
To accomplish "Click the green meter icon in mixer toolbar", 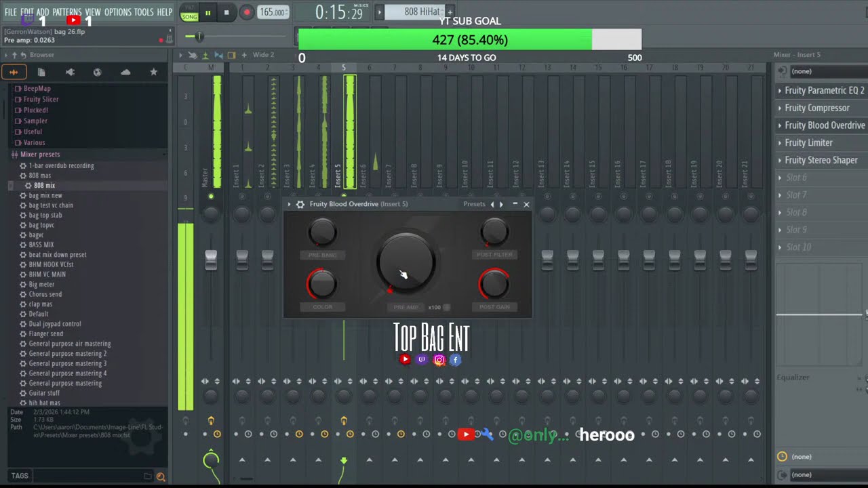I will [x=205, y=55].
